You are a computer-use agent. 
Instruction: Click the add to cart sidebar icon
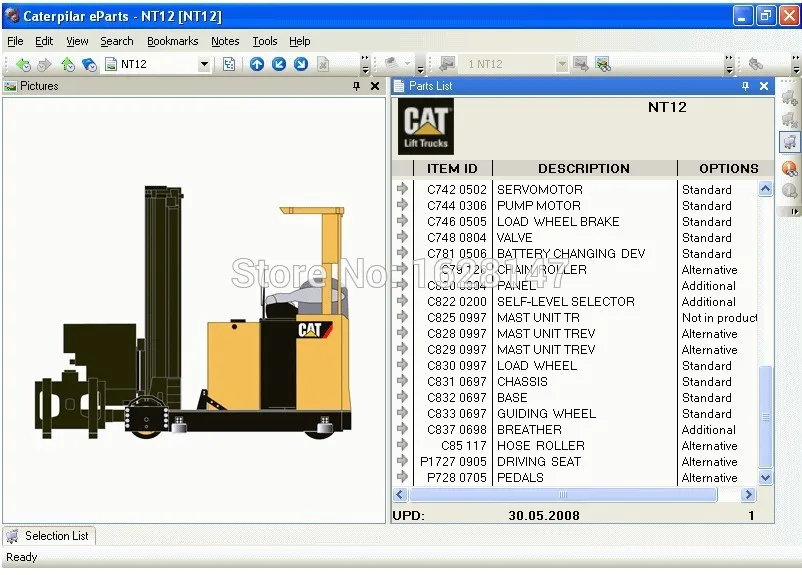click(x=789, y=97)
